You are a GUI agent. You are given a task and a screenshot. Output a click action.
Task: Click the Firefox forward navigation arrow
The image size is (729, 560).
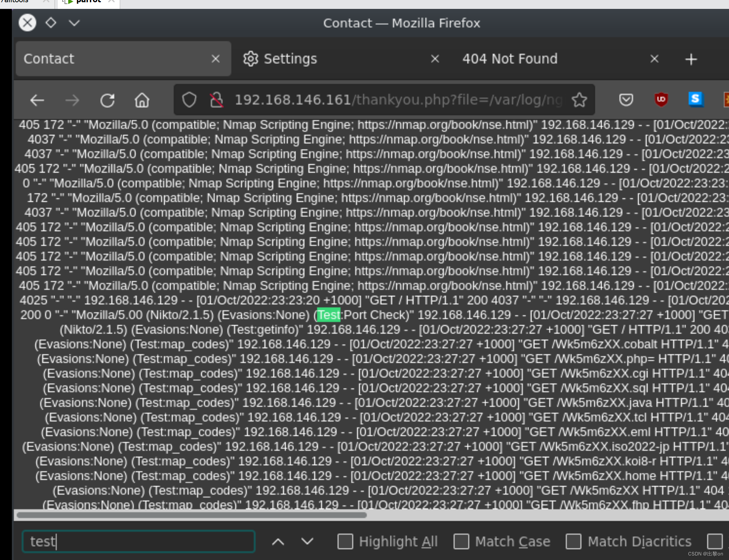click(72, 99)
